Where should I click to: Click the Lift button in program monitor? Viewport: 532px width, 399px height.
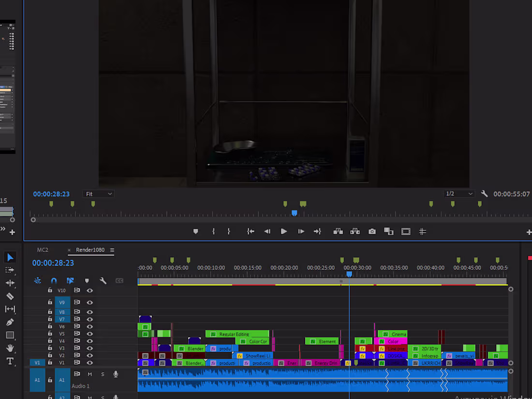pos(338,232)
